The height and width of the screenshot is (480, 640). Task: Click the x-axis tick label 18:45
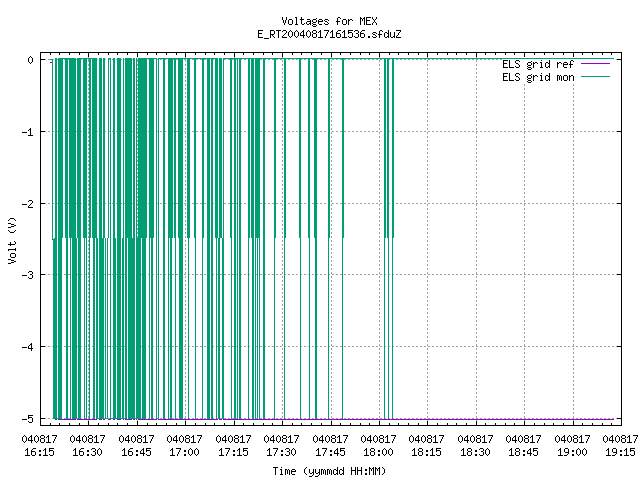(524, 452)
